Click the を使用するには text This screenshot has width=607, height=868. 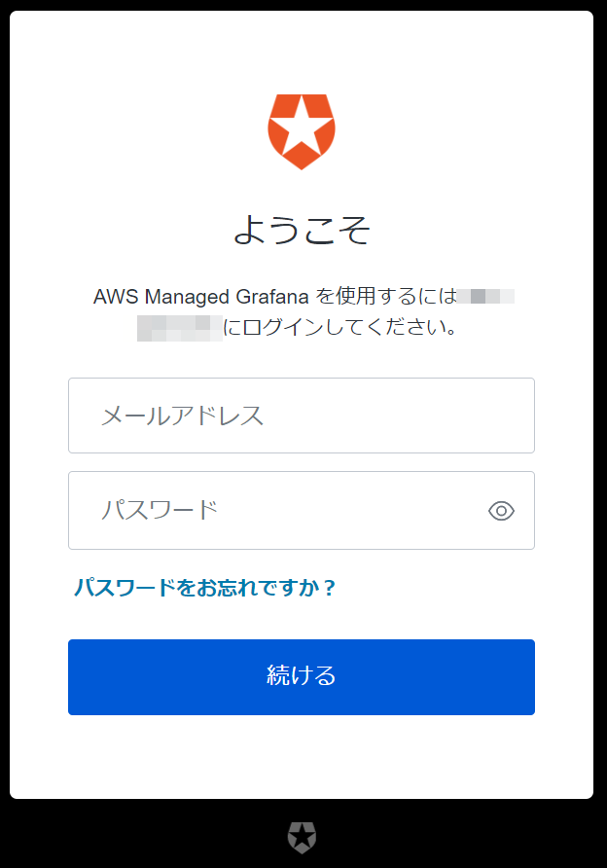(386, 296)
